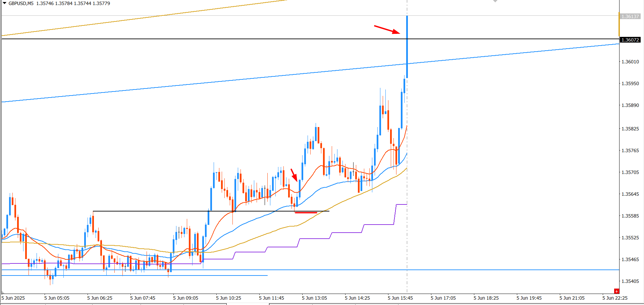Select the small red arrow near 11:45 candles
644x305 pixels.
pos(294,175)
